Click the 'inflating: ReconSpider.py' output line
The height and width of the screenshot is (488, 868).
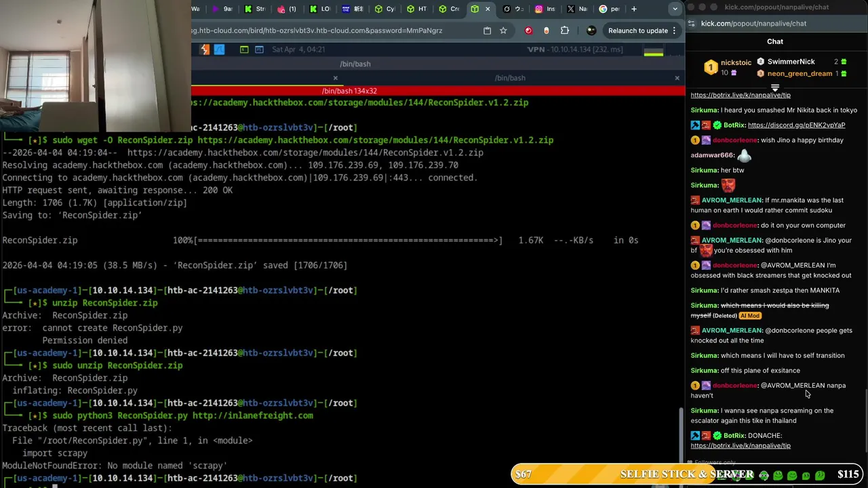pyautogui.click(x=75, y=390)
